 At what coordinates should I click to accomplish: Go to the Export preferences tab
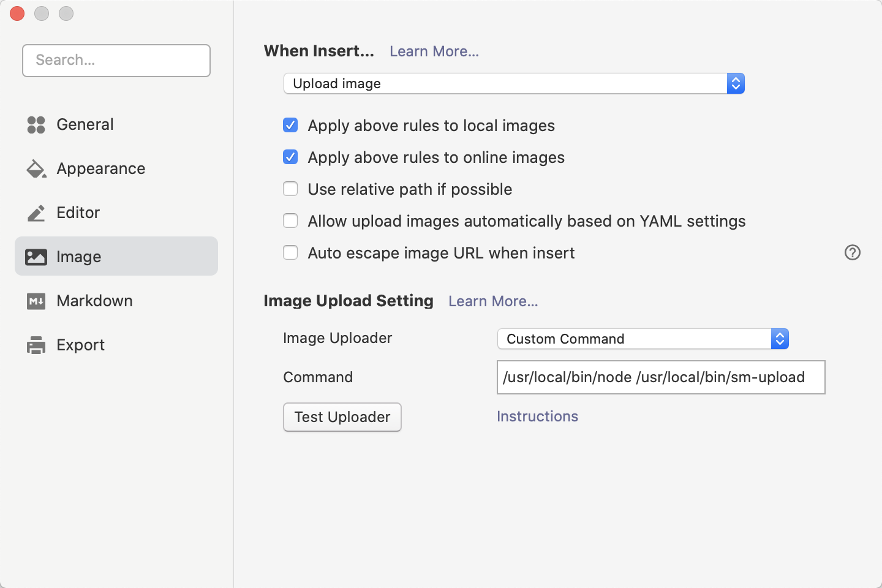(x=80, y=345)
